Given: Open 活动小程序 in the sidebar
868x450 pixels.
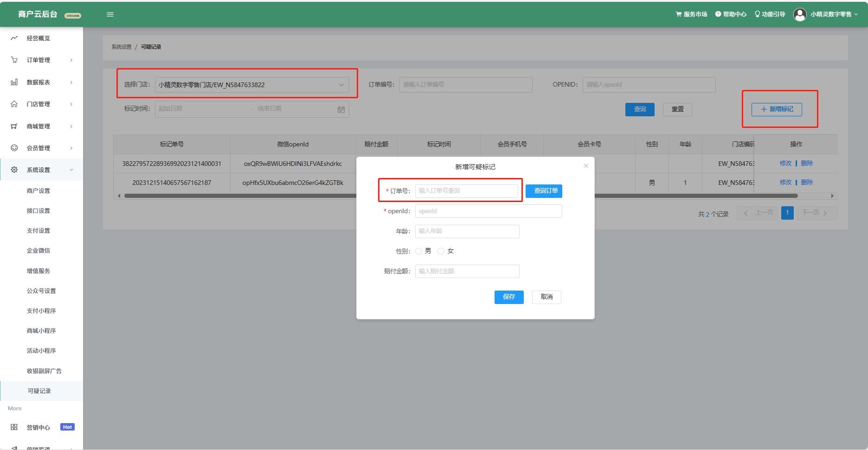Looking at the screenshot, I should pyautogui.click(x=41, y=351).
